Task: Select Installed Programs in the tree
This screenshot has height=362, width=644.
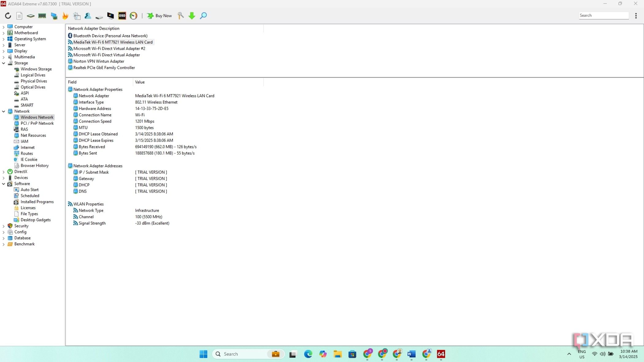Action: pos(37,202)
